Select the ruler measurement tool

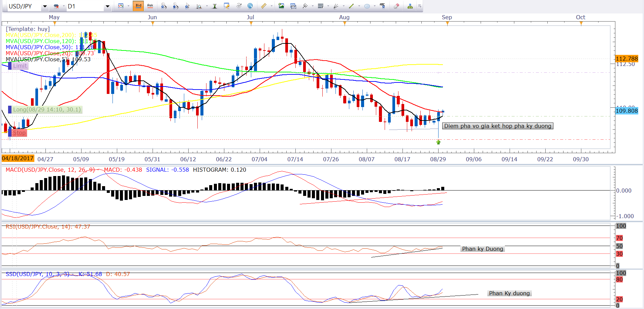(264, 6)
